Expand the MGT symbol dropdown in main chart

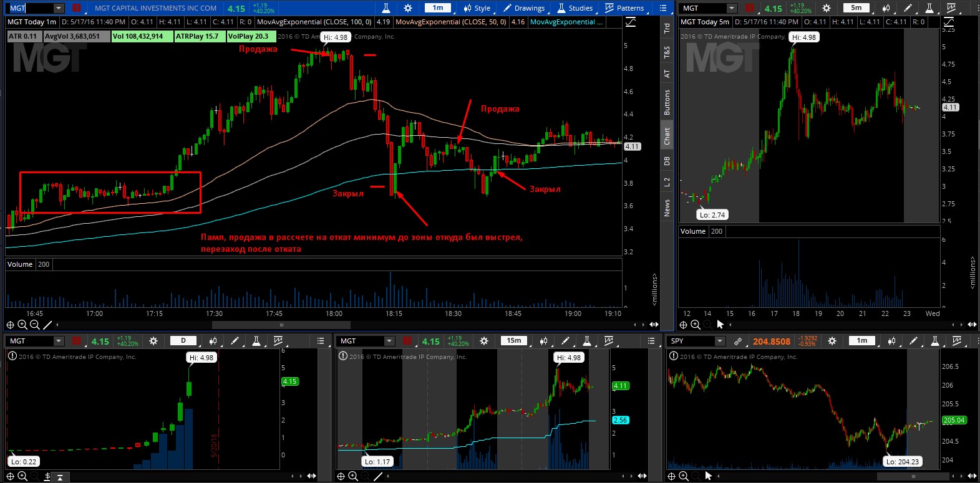point(59,8)
